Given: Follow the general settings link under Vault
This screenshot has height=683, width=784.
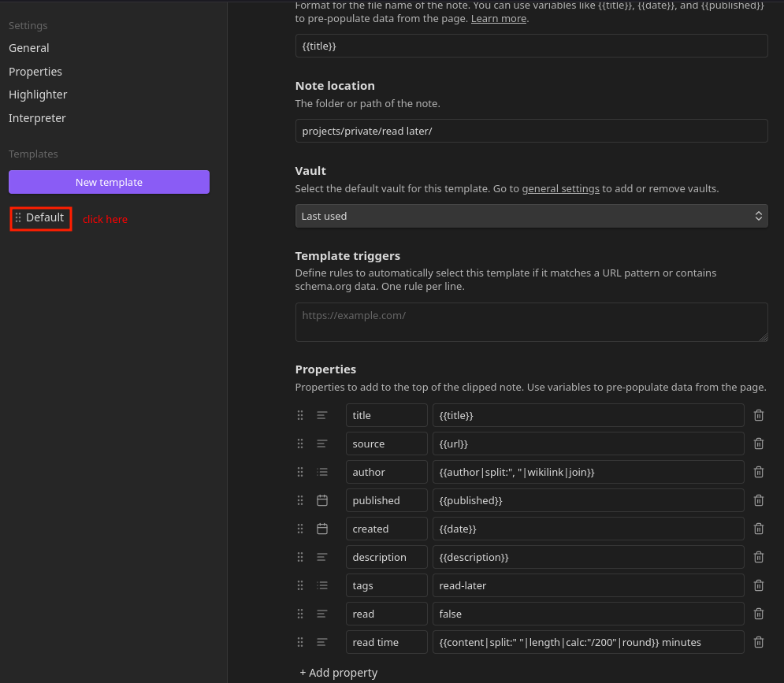Looking at the screenshot, I should (560, 189).
